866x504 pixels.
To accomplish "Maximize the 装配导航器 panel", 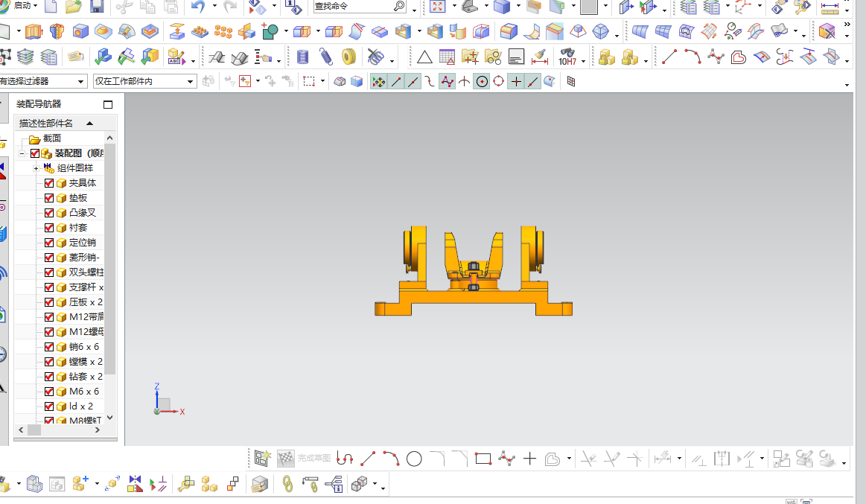I will 108,104.
